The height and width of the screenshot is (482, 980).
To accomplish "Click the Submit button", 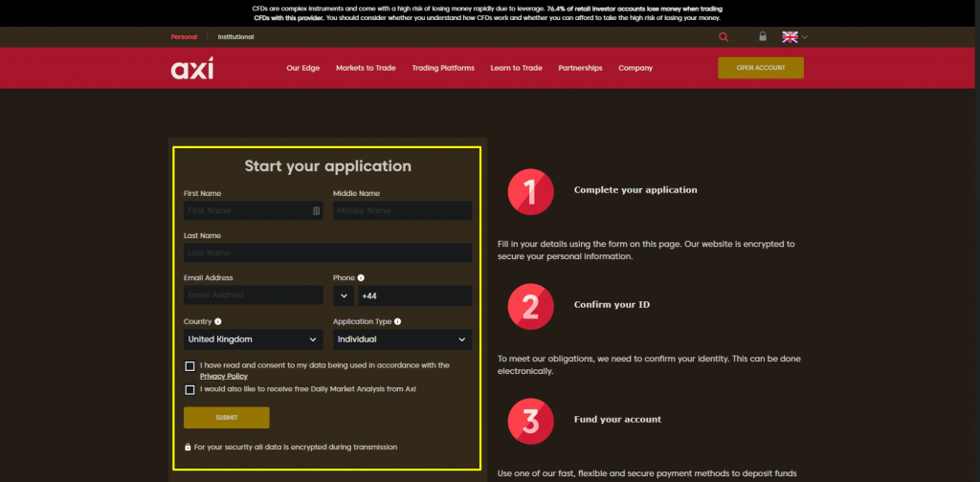I will (x=226, y=418).
